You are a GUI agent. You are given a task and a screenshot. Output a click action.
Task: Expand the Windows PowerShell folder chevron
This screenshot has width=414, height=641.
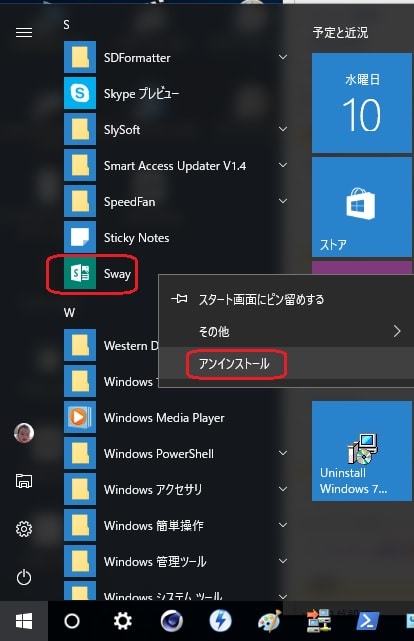click(x=283, y=453)
